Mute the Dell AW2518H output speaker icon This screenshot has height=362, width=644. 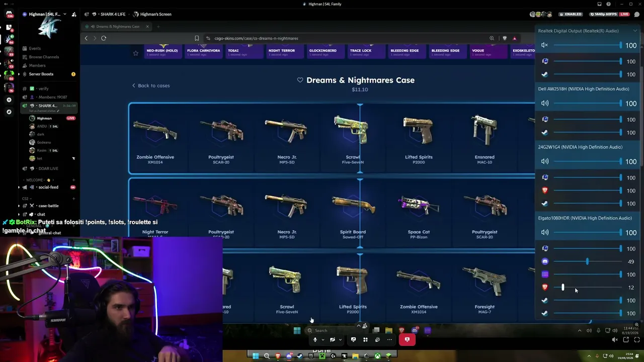coord(544,103)
